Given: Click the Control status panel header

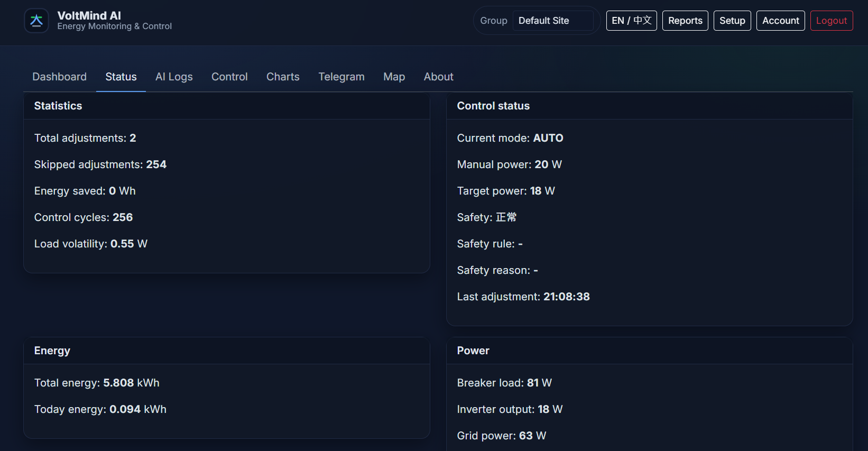Looking at the screenshot, I should [493, 106].
